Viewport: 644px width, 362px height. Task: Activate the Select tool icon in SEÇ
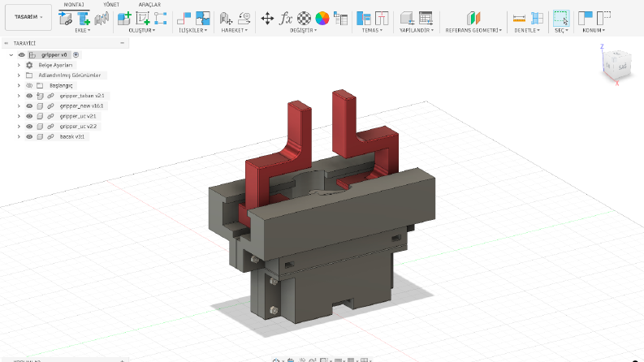(561, 19)
